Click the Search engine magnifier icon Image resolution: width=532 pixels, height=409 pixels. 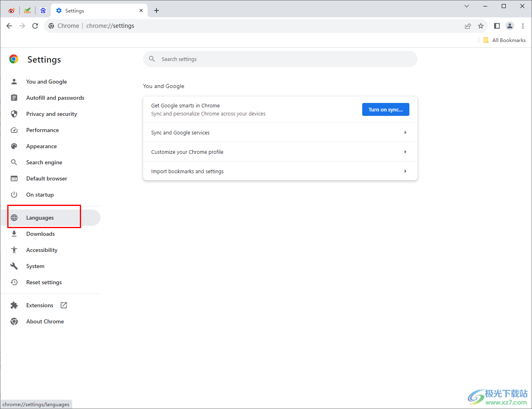[14, 162]
